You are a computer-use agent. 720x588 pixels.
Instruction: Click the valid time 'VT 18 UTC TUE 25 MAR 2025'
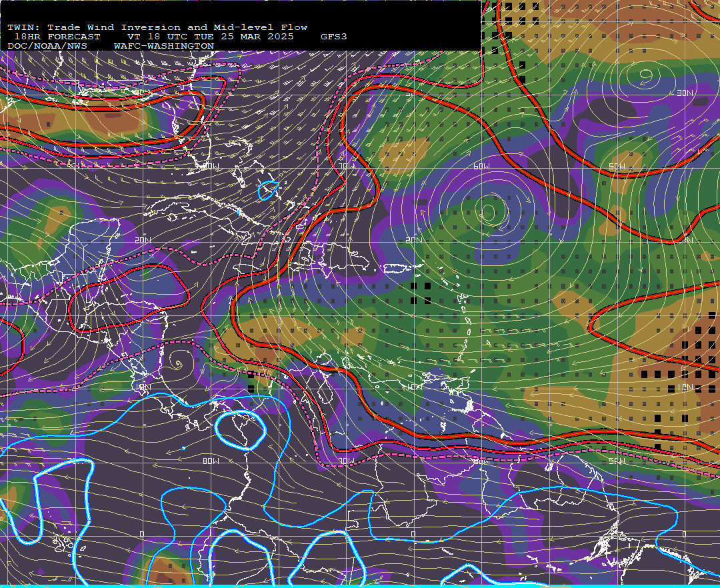coord(210,37)
